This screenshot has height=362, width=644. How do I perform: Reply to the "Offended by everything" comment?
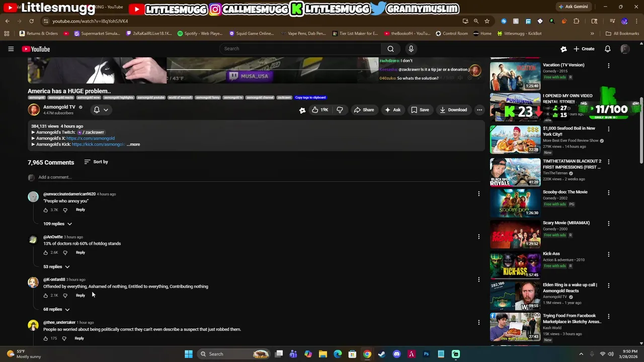80,295
